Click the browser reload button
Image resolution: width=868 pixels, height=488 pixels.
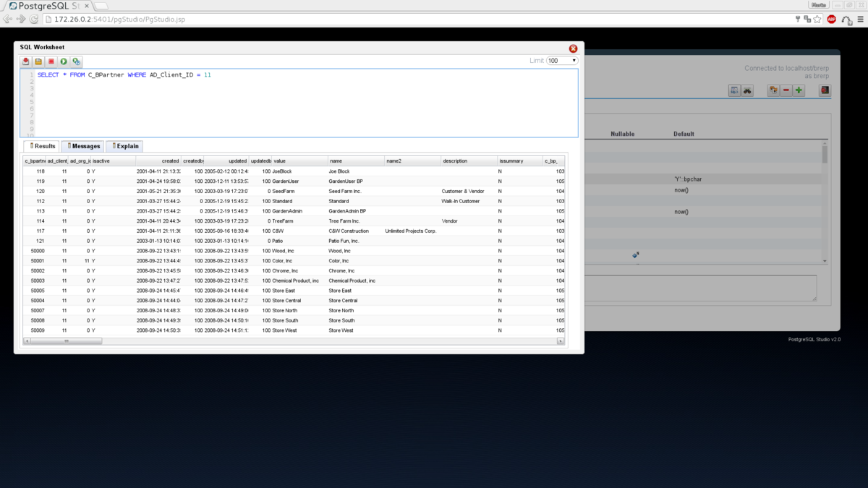tap(33, 20)
